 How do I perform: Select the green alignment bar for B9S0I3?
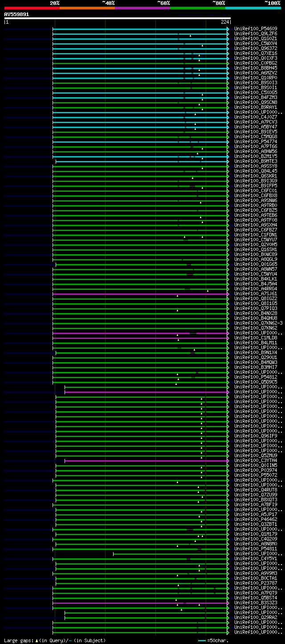(x=141, y=83)
